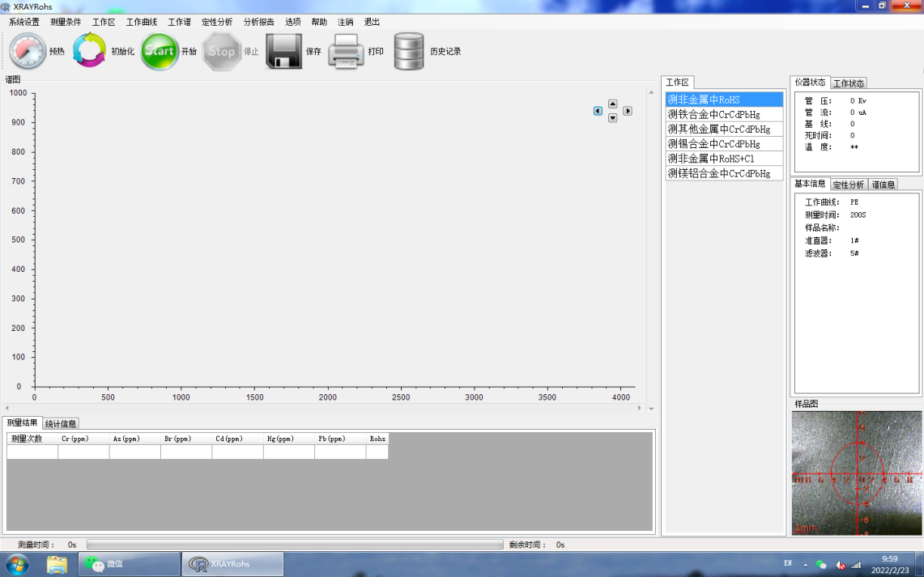Click the measurement time progress bar
The height and width of the screenshot is (577, 924).
(x=292, y=545)
